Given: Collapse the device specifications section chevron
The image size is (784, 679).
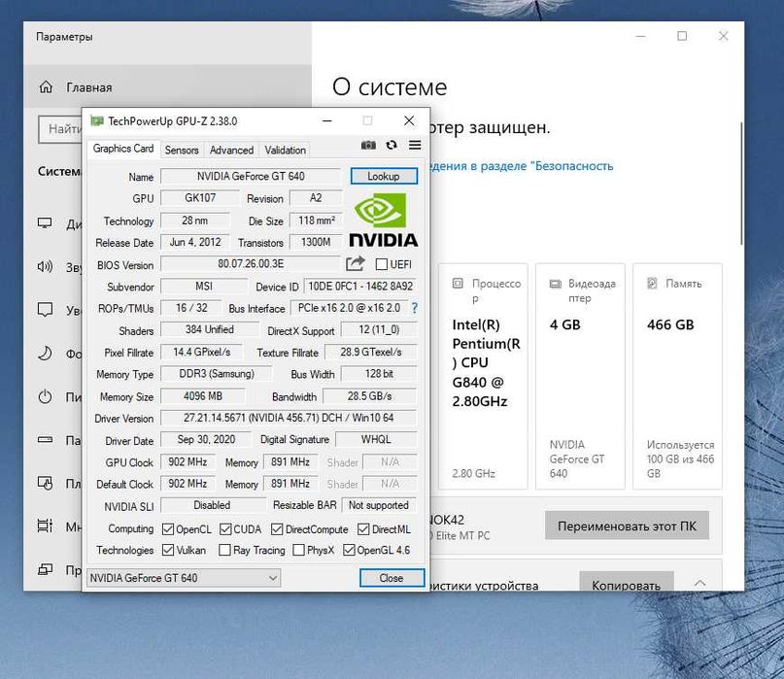Looking at the screenshot, I should pyautogui.click(x=700, y=583).
